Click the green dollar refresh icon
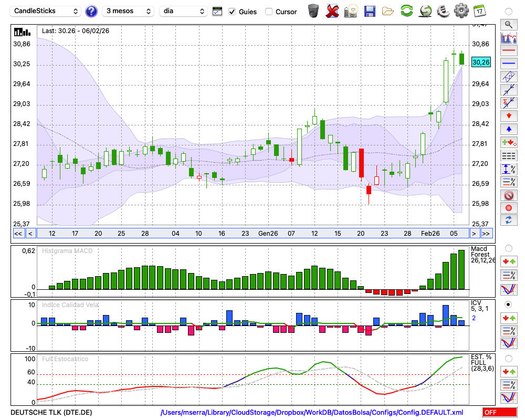The width and height of the screenshot is (525, 420). point(425,11)
